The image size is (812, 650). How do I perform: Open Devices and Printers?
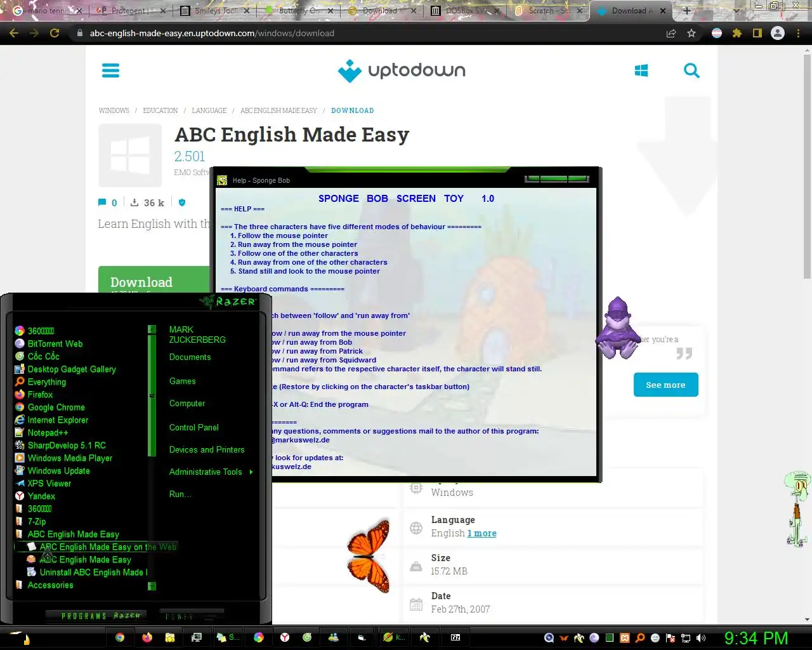click(207, 449)
